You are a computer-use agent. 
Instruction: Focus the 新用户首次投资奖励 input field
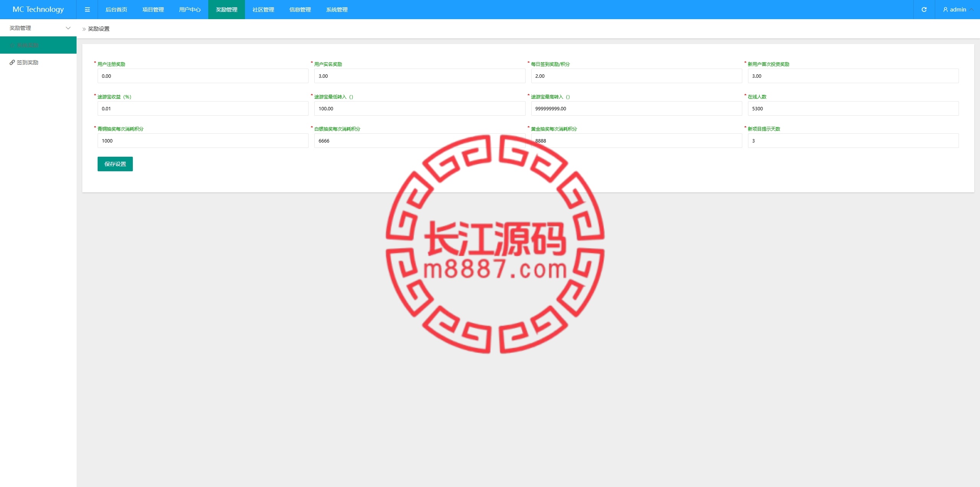pos(853,76)
